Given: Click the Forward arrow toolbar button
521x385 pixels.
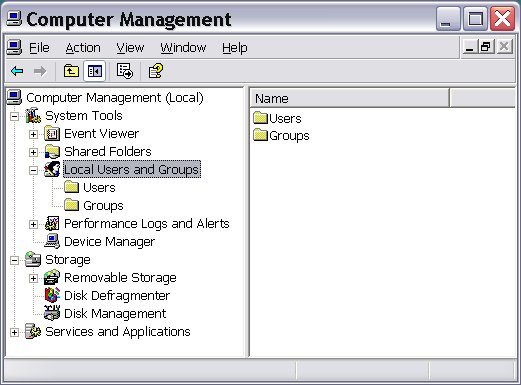Looking at the screenshot, I should (40, 71).
